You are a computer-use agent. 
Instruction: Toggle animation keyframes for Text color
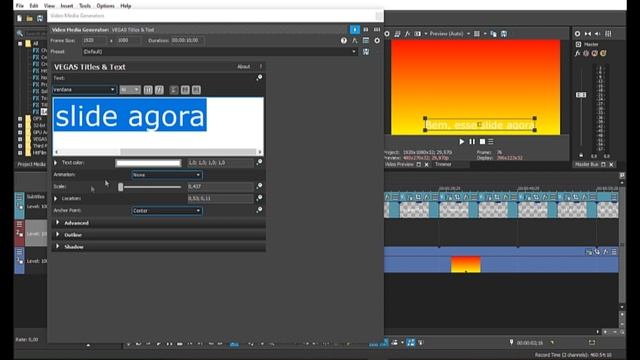259,162
